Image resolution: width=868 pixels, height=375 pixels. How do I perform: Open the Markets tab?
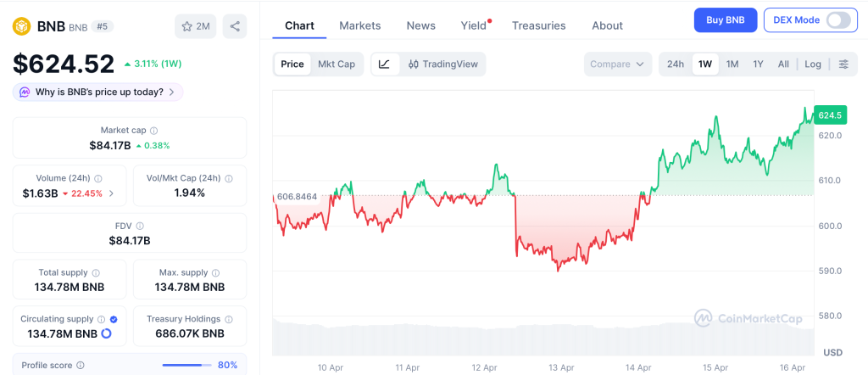[x=360, y=25]
